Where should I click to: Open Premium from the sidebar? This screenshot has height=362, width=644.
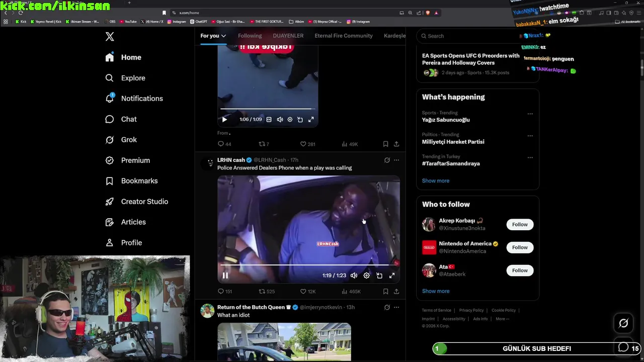127,160
